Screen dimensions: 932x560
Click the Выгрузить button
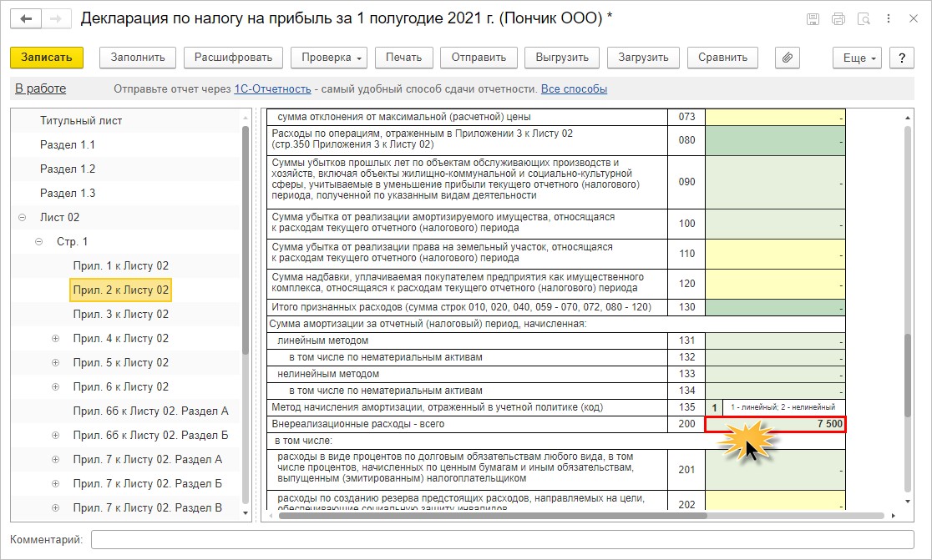[562, 58]
